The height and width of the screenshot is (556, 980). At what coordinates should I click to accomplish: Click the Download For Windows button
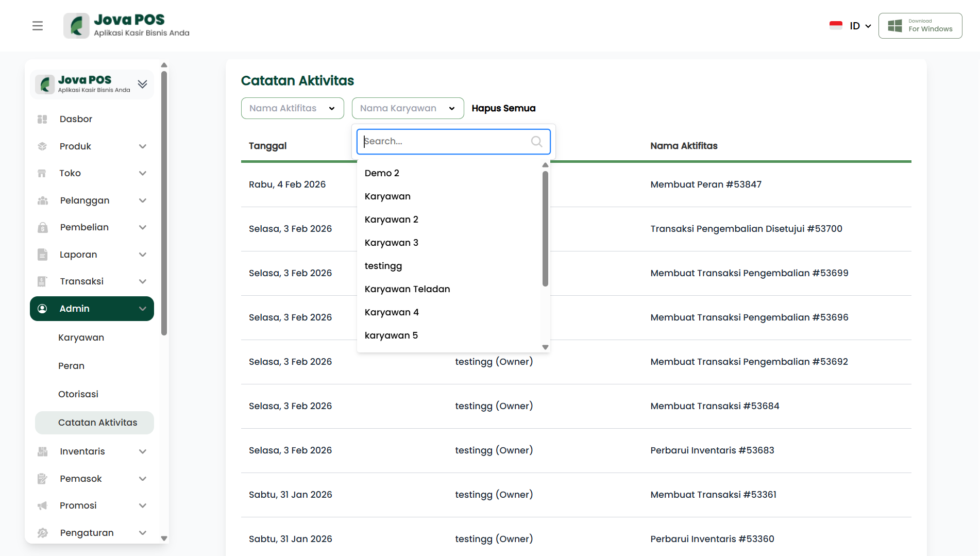[x=920, y=26]
